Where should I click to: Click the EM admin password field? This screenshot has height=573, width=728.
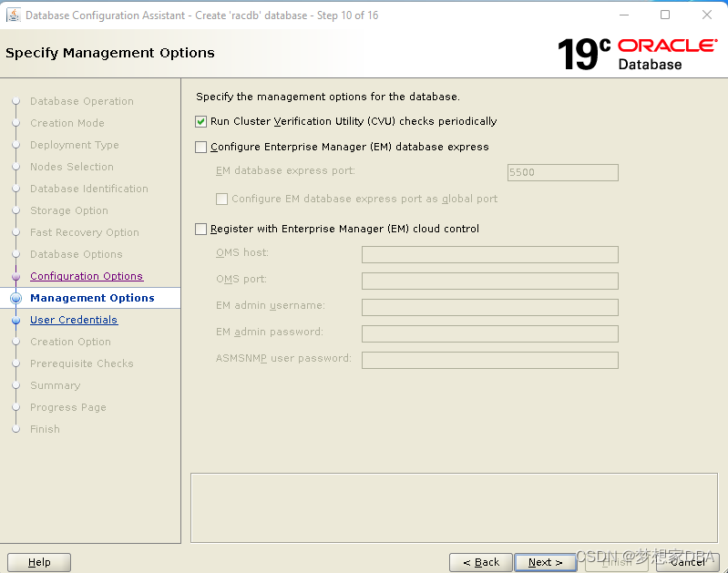[x=490, y=333]
